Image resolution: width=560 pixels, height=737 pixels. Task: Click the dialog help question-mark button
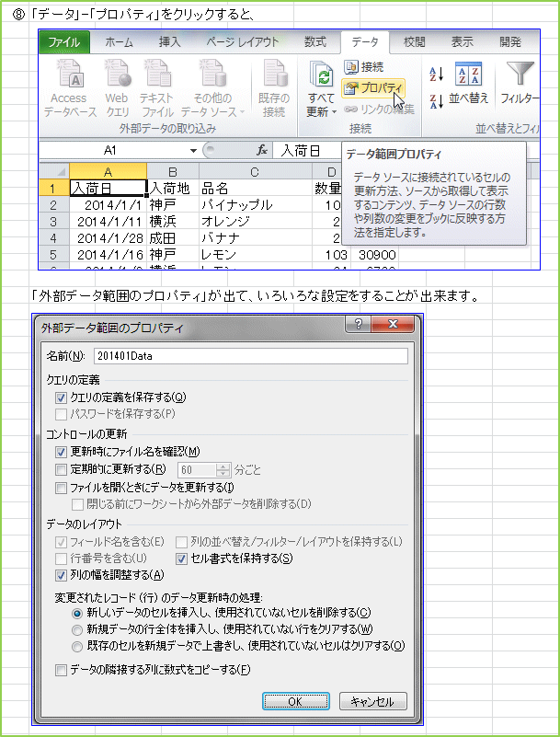[359, 324]
